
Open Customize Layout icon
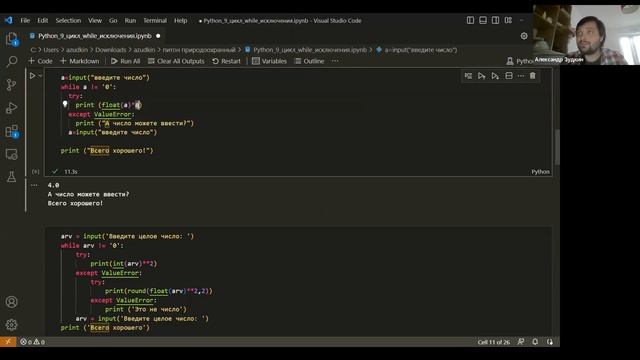point(508,20)
